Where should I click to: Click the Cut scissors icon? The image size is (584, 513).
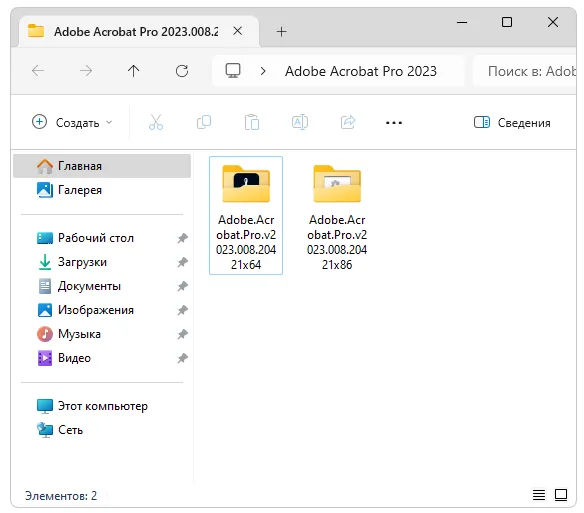tap(156, 122)
